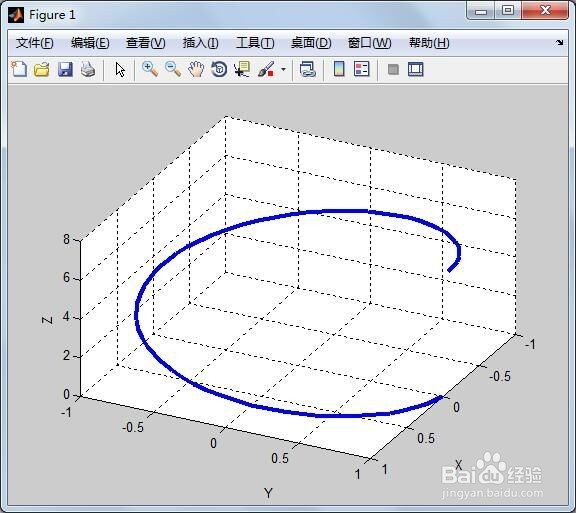Open file using the folder icon
Screen dimensions: 576x513
click(42, 69)
